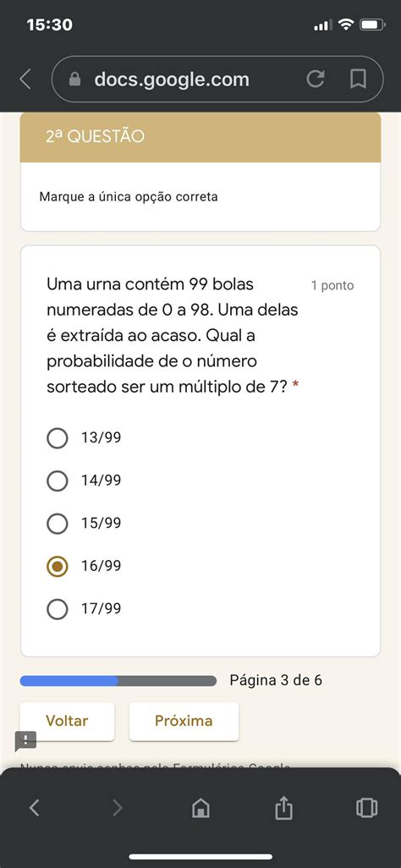Click the page progress bar
Screen dimensions: 401x868
[118, 681]
